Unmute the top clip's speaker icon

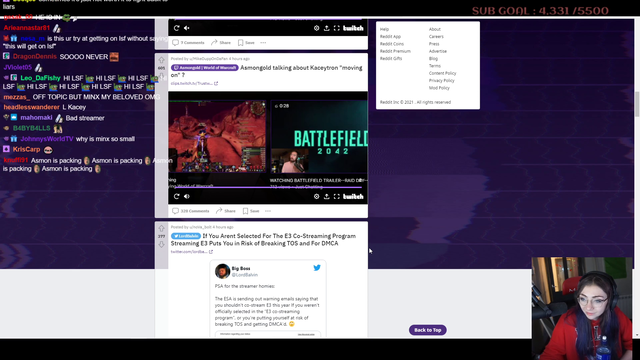(x=187, y=28)
